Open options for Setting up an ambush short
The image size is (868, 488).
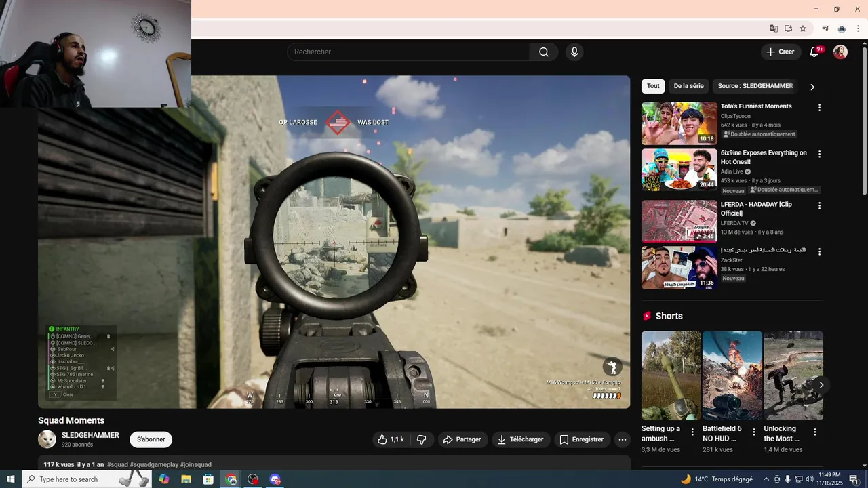692,432
